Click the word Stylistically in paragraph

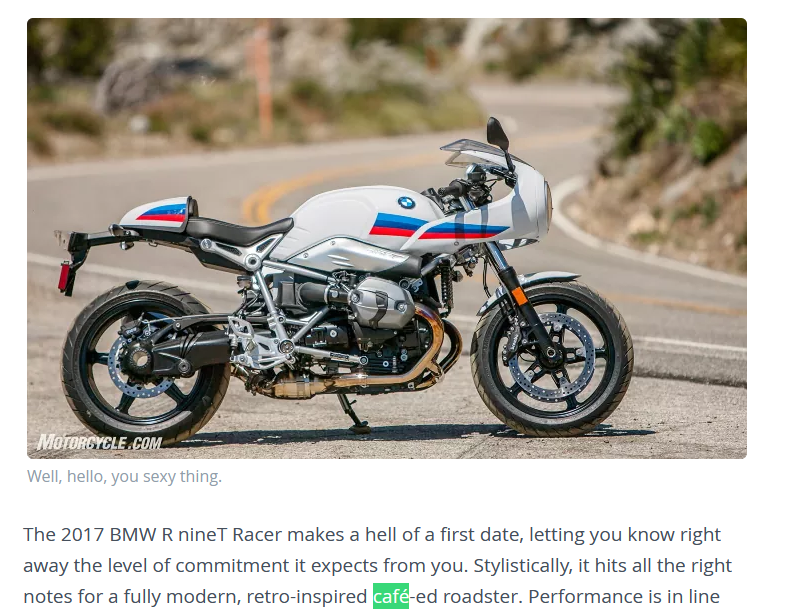coord(521,566)
